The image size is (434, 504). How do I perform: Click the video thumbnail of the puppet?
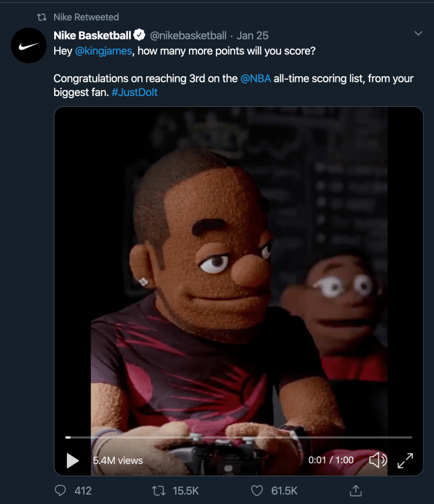click(238, 271)
